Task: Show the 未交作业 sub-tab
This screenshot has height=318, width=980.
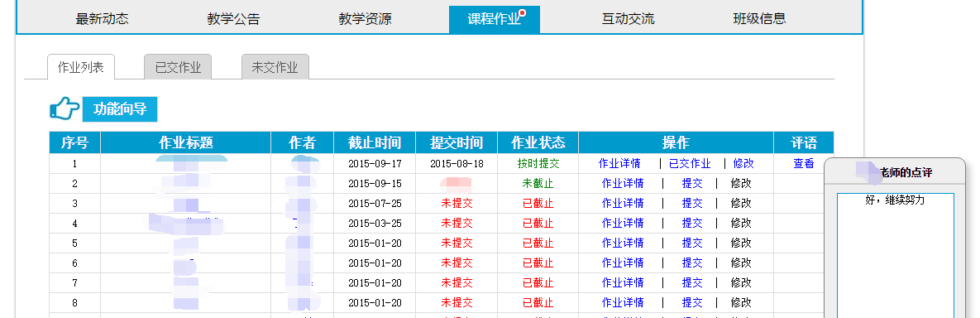Action: (275, 68)
